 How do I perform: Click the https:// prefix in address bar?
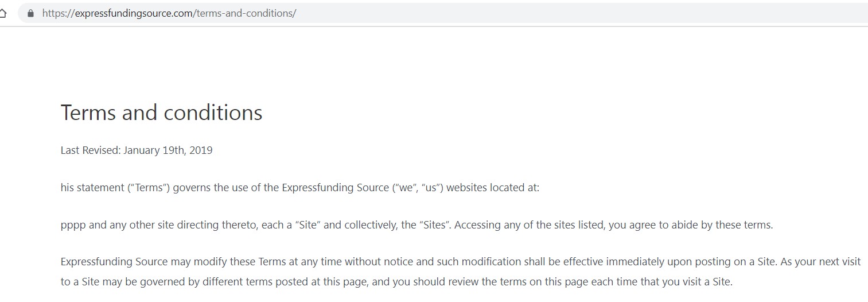pyautogui.click(x=59, y=13)
